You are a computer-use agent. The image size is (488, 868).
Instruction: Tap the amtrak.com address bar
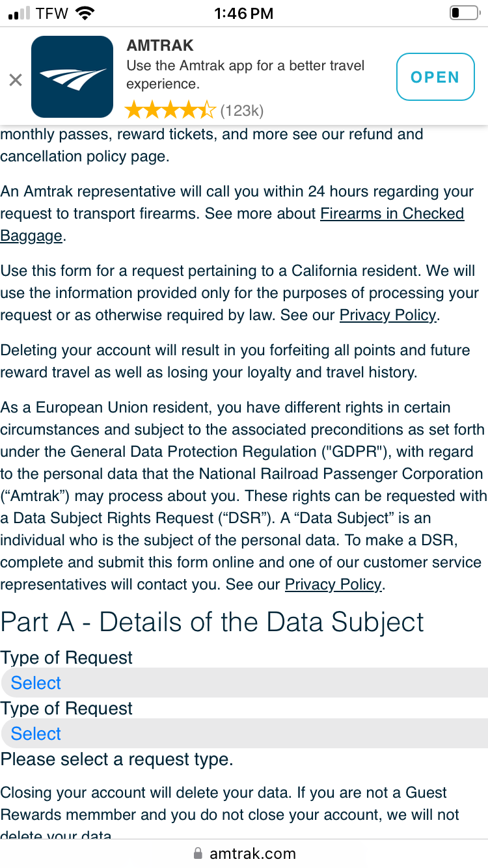click(244, 853)
